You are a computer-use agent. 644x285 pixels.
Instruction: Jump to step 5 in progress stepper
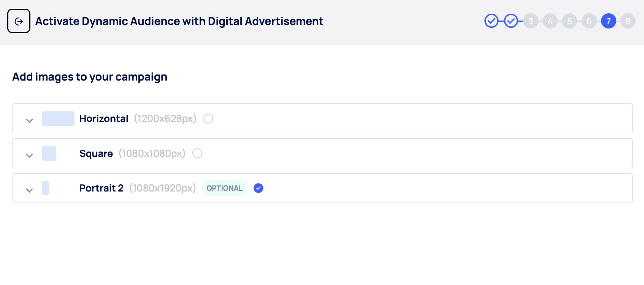click(569, 21)
